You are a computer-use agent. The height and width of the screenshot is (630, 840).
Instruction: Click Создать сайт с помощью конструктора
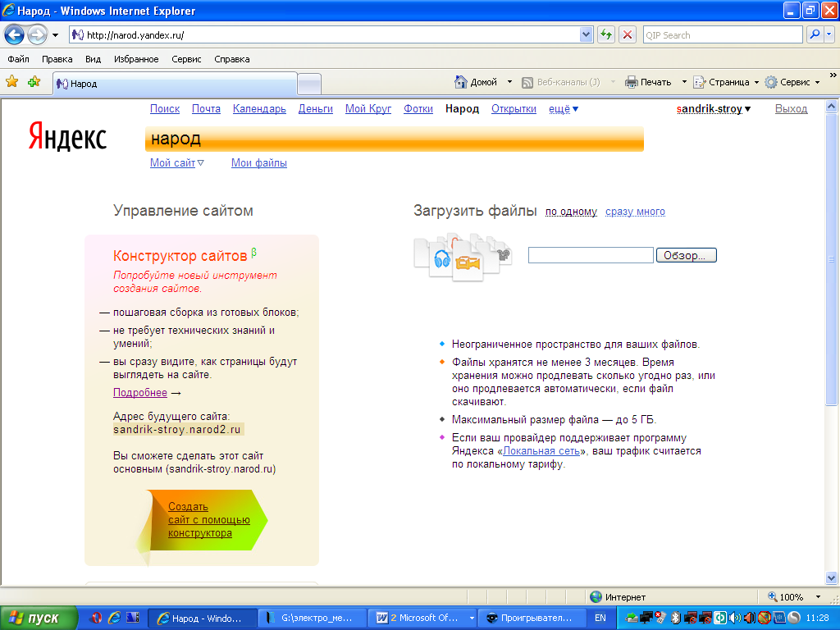click(208, 519)
